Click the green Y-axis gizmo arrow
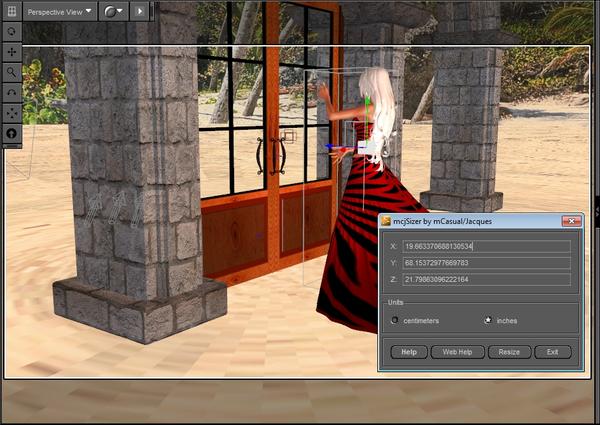600x425 pixels. 367,103
